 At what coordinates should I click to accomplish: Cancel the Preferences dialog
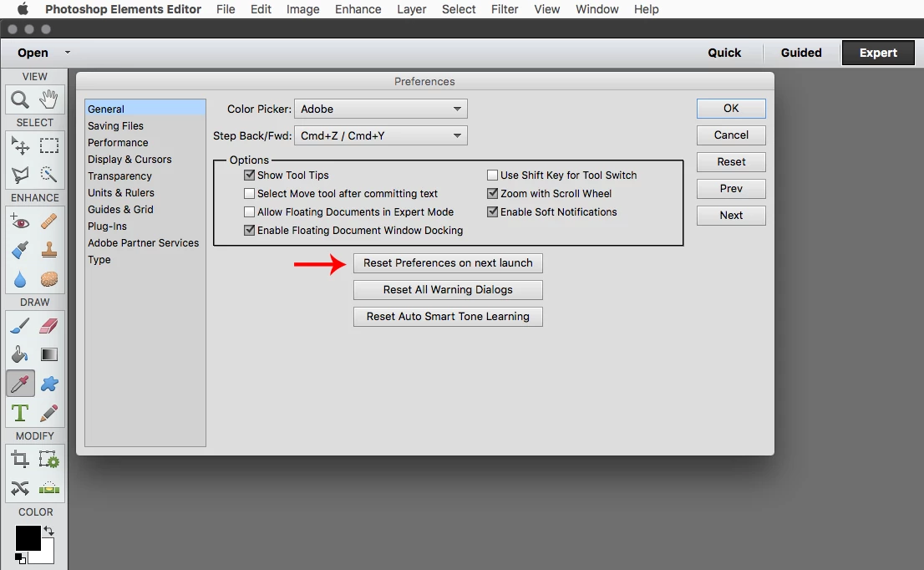(x=731, y=135)
